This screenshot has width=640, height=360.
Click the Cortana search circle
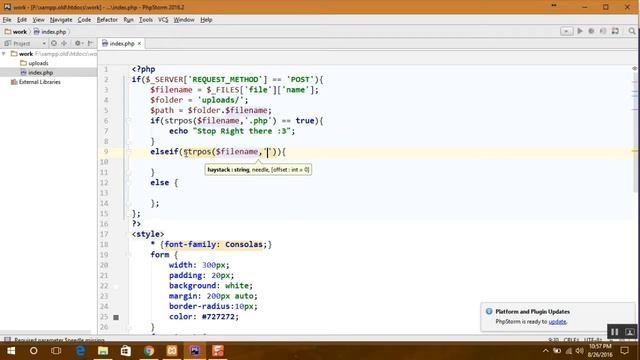tap(33, 351)
